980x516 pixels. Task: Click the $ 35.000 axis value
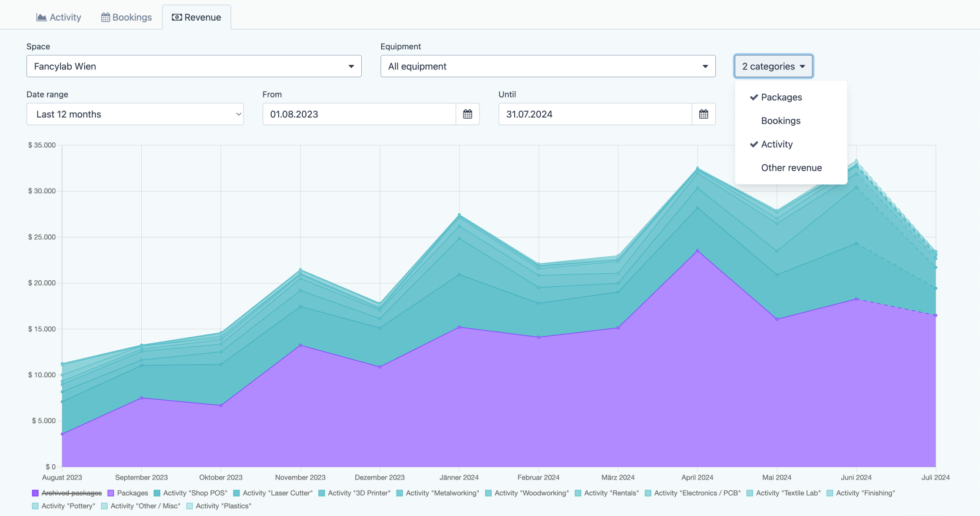42,145
